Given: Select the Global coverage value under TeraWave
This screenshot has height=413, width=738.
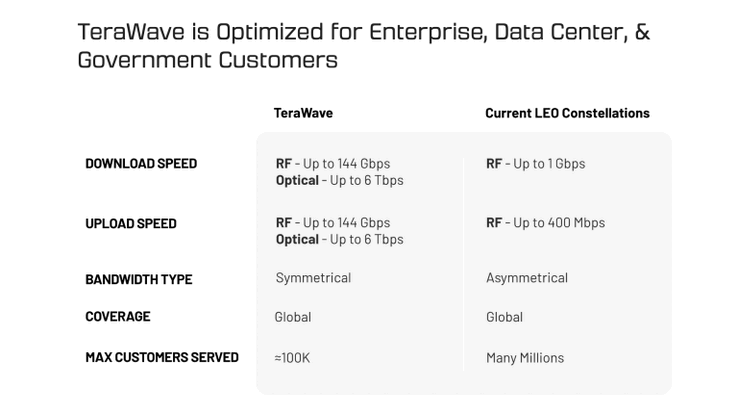Looking at the screenshot, I should click(x=293, y=317).
